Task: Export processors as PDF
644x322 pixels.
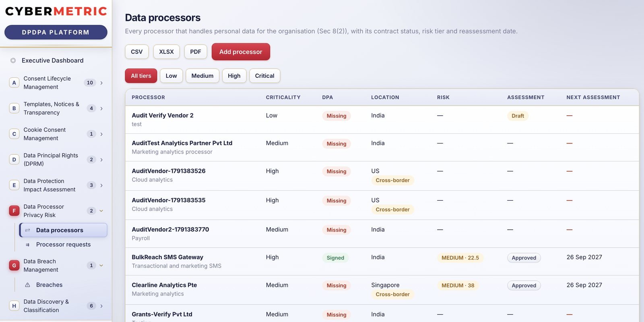Action: coord(196,52)
